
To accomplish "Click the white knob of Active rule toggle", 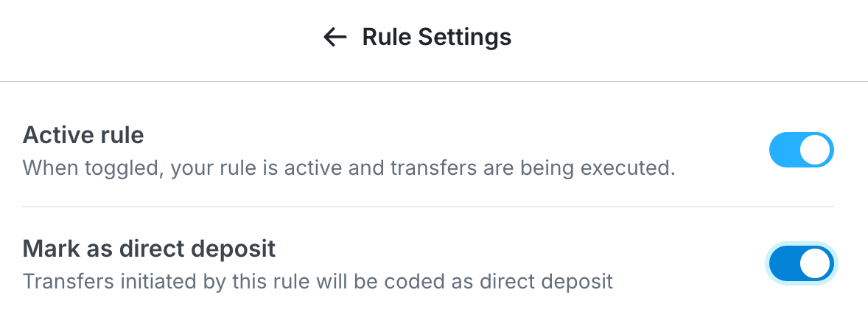I will click(x=816, y=151).
